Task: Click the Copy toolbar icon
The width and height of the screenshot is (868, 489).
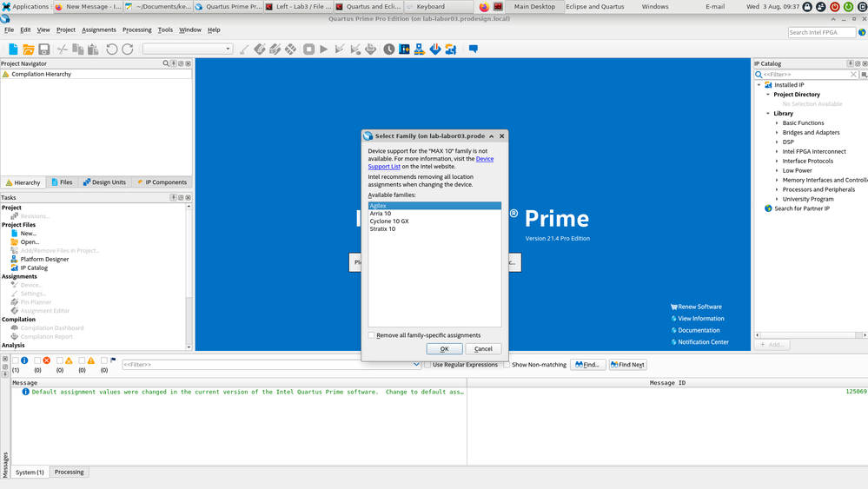Action: tap(78, 50)
